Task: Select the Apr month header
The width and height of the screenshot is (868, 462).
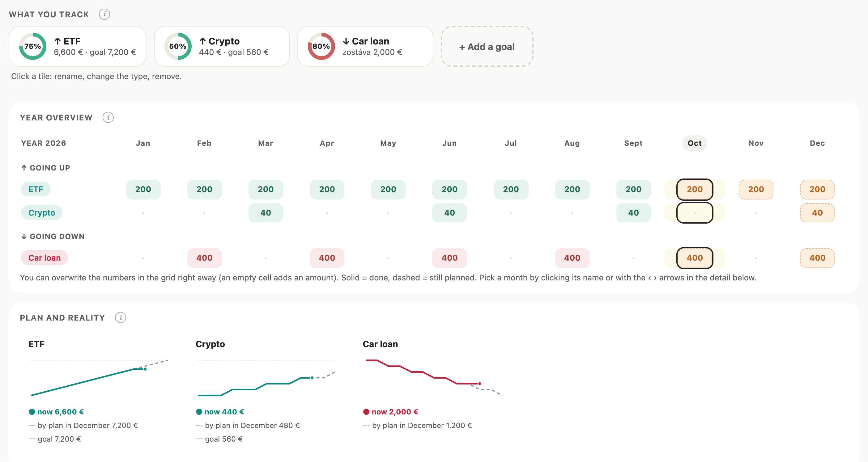Action: 327,143
